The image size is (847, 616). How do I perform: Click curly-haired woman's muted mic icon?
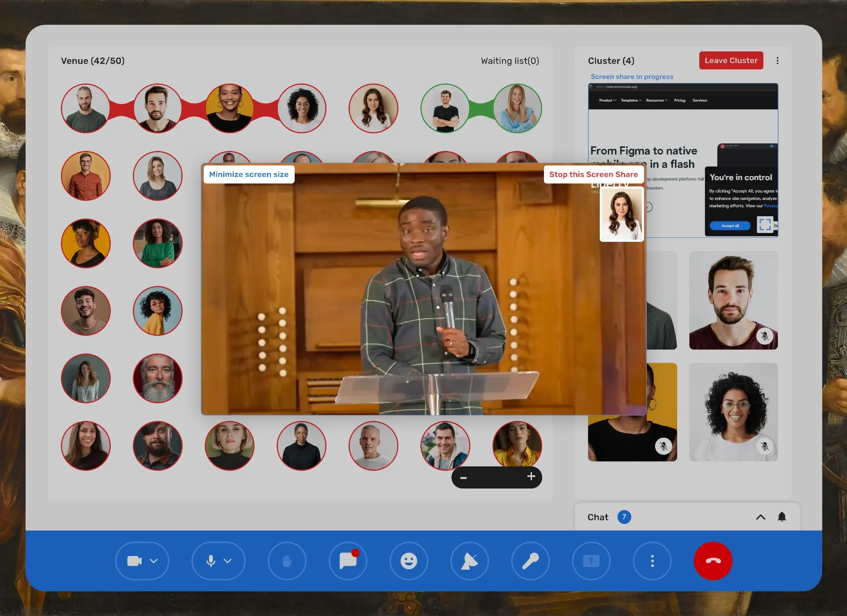click(x=765, y=446)
